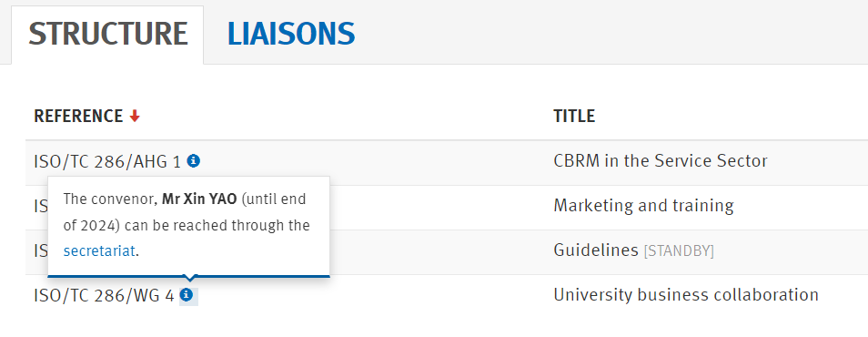Click the Guidelines title text

tap(596, 250)
